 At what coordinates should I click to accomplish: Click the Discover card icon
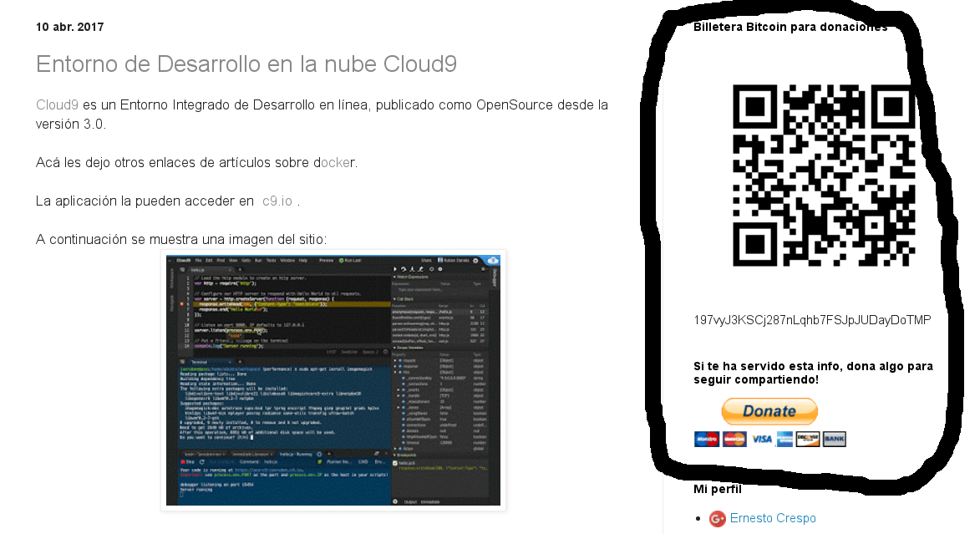click(x=808, y=439)
